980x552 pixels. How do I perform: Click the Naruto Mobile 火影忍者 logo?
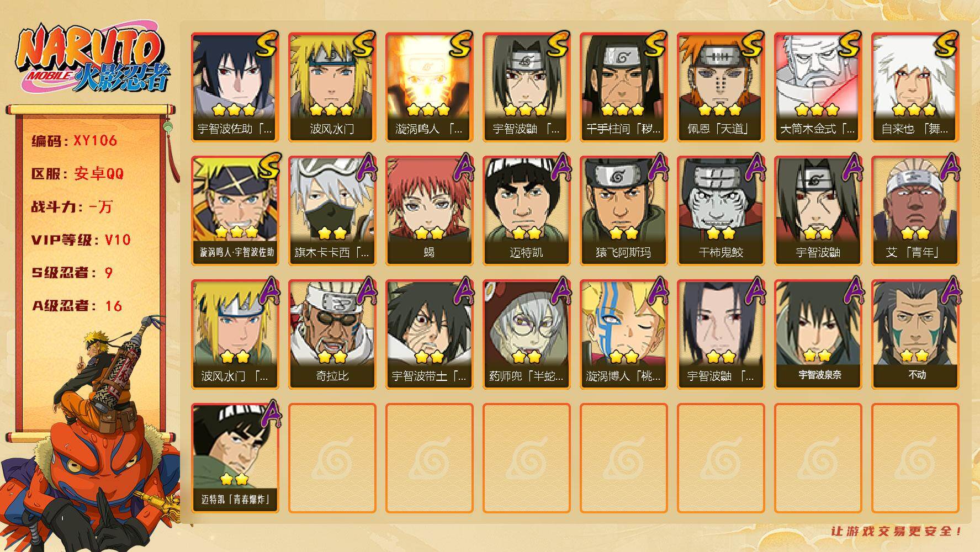pos(93,60)
